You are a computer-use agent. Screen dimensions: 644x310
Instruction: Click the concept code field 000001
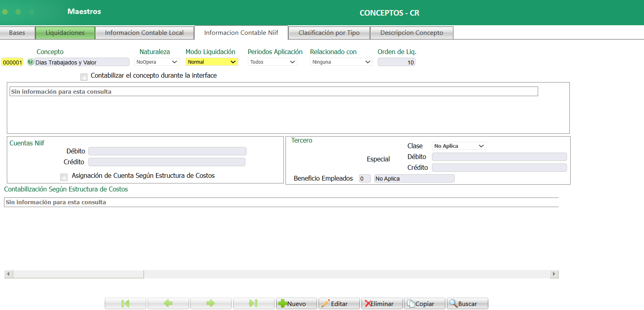[12, 62]
